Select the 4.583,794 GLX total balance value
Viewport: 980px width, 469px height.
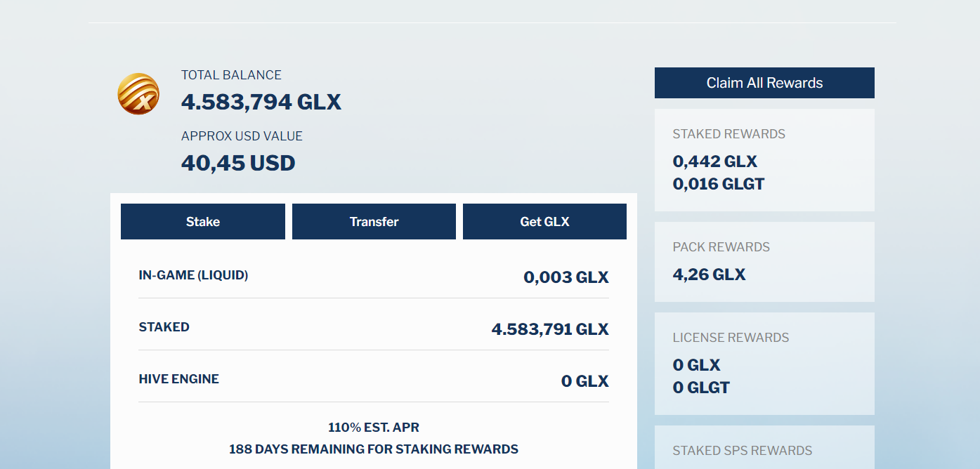(261, 103)
